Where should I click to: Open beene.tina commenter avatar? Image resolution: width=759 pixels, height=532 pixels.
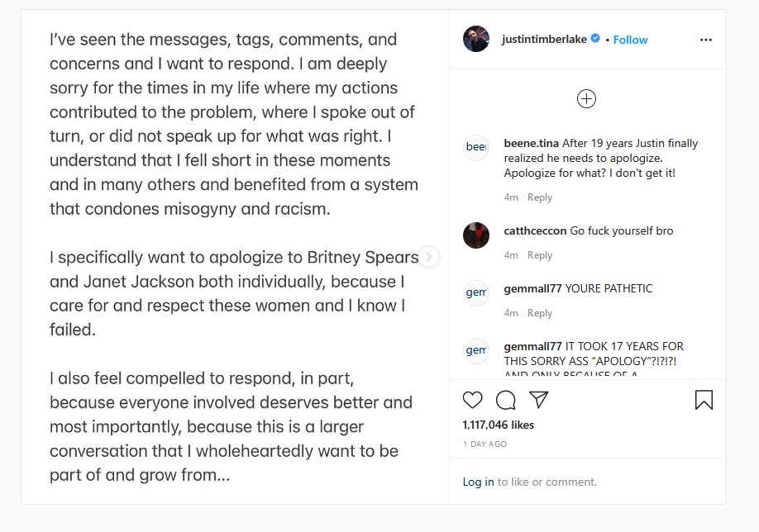pos(476,146)
